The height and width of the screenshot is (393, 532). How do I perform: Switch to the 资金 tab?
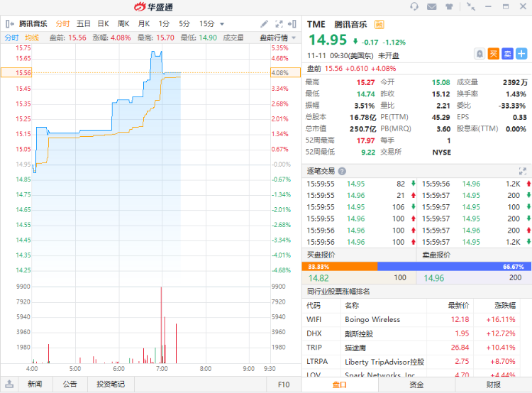coord(416,384)
